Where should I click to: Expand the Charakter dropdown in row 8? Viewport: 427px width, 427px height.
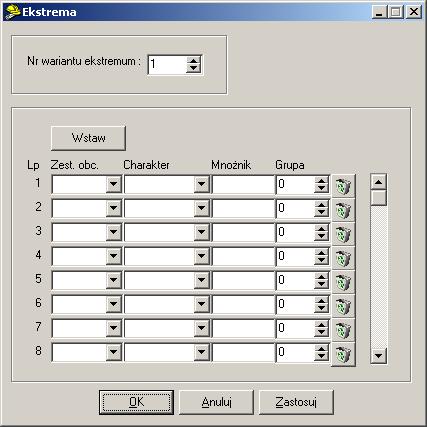tap(201, 352)
